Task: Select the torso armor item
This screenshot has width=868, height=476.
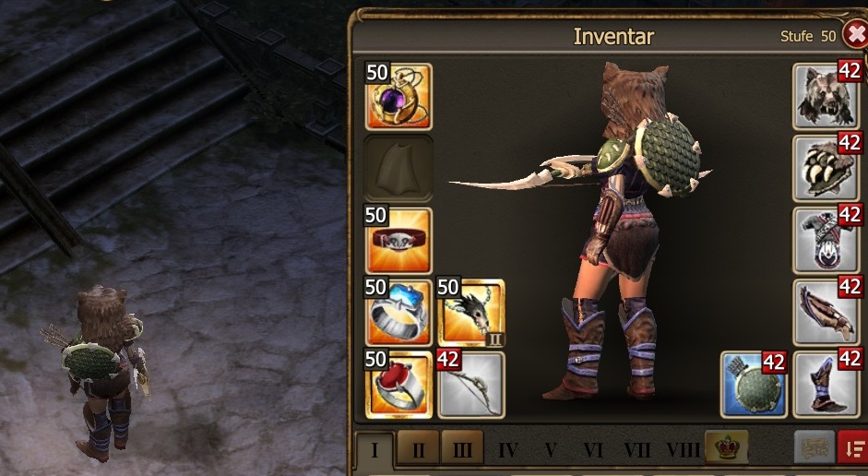Action: (826, 240)
